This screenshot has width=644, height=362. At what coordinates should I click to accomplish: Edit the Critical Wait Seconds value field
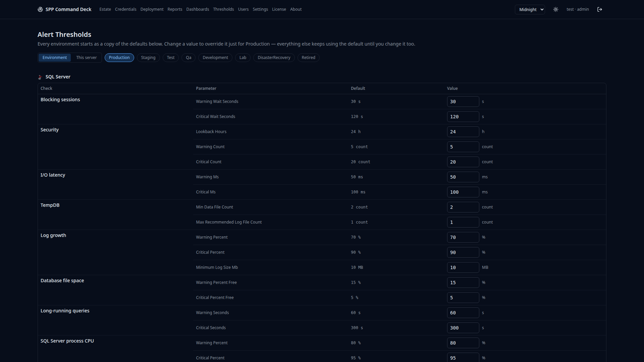[463, 117]
